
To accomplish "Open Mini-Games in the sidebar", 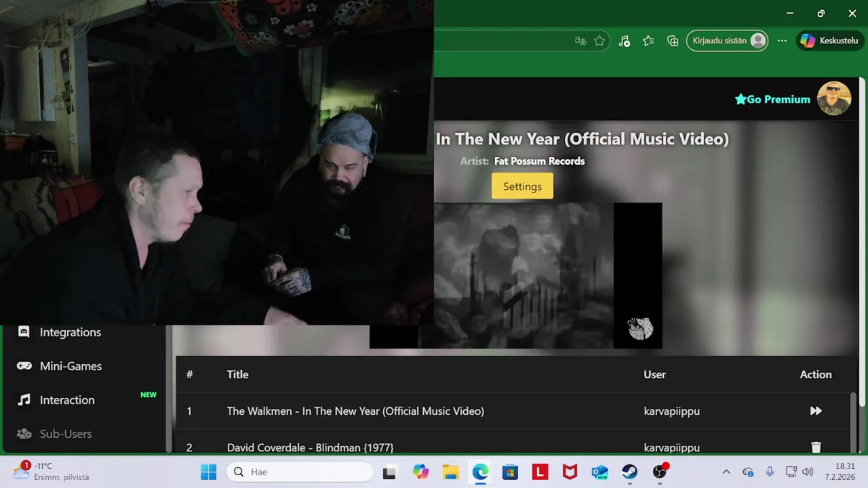I will pyautogui.click(x=71, y=366).
